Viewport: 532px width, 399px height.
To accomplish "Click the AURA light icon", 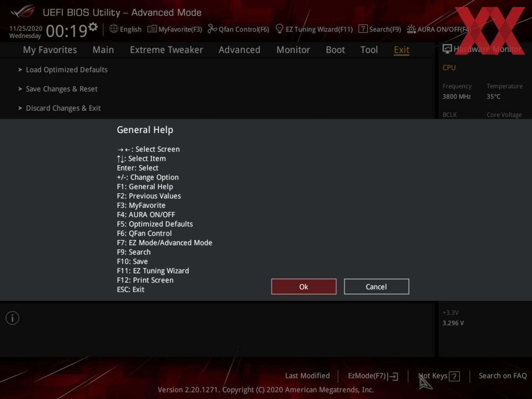I will coord(411,29).
